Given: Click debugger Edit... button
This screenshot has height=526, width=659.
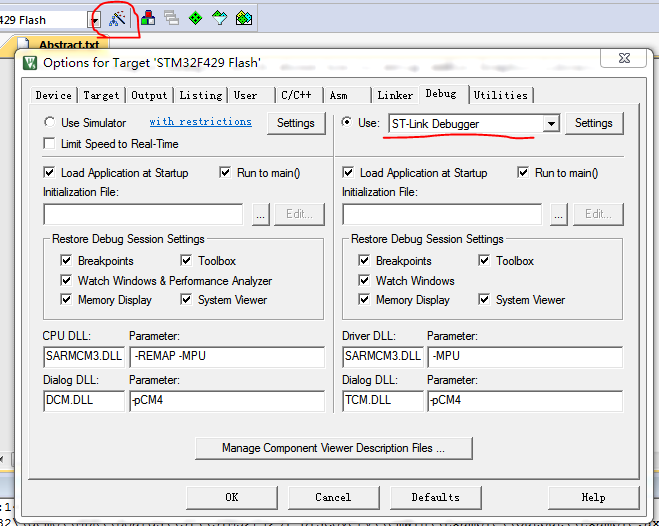Looking at the screenshot, I should tap(598, 215).
